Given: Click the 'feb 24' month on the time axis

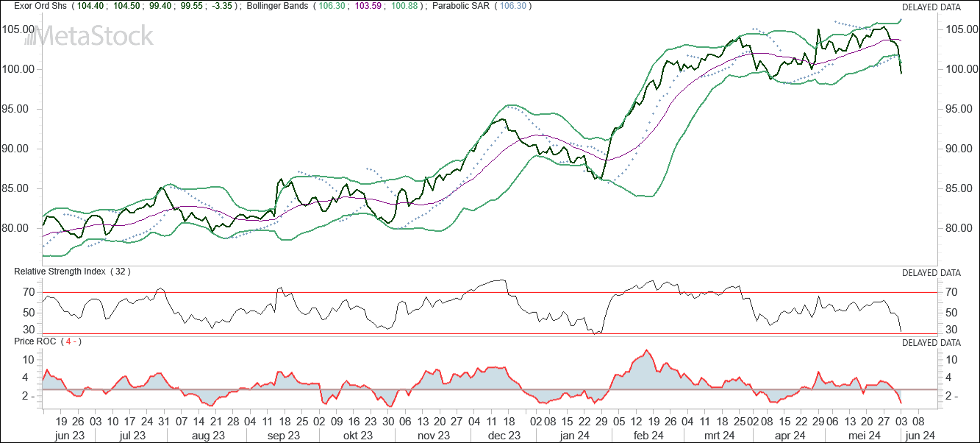Looking at the screenshot, I should point(648,436).
